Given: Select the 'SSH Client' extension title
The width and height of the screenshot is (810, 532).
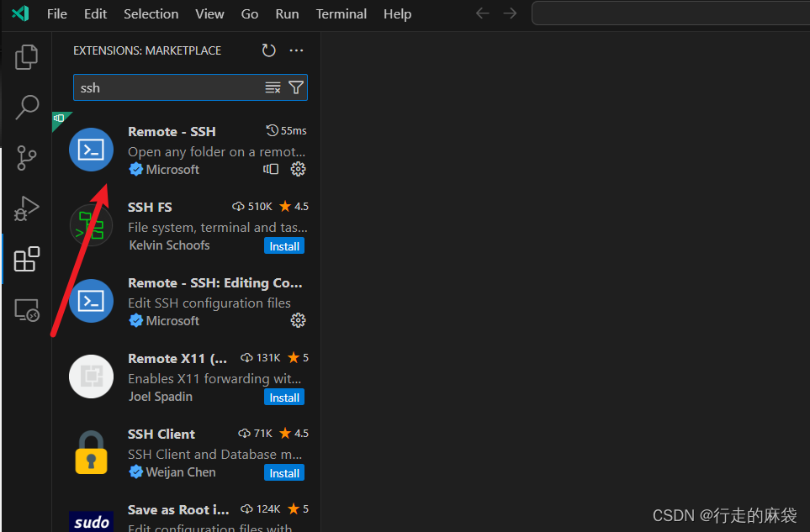Looking at the screenshot, I should point(161,434).
